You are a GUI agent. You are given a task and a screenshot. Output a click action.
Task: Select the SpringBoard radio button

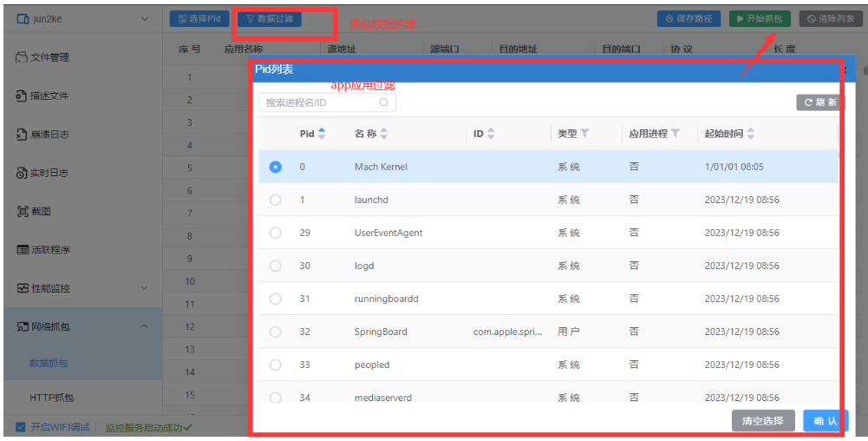coord(275,332)
